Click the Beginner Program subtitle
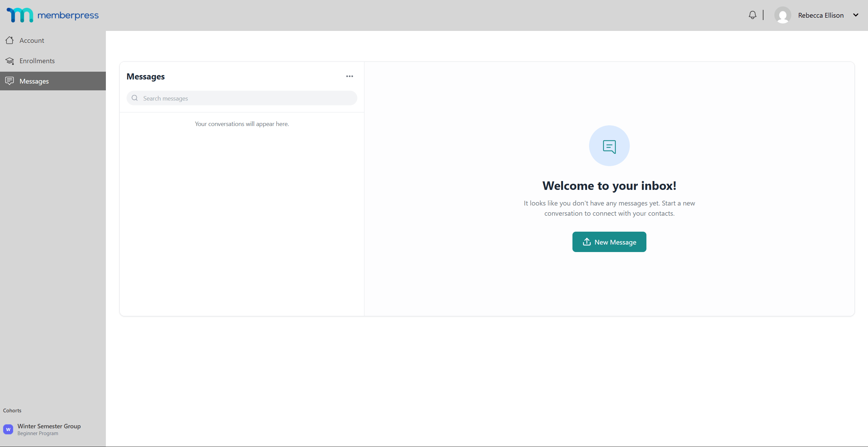Viewport: 868px width, 447px height. pos(38,433)
